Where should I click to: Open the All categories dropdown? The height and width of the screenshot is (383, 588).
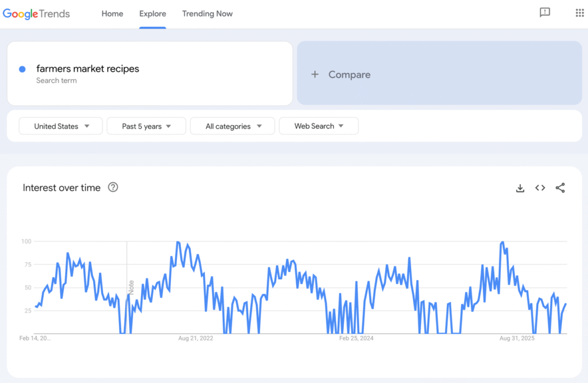(x=232, y=126)
